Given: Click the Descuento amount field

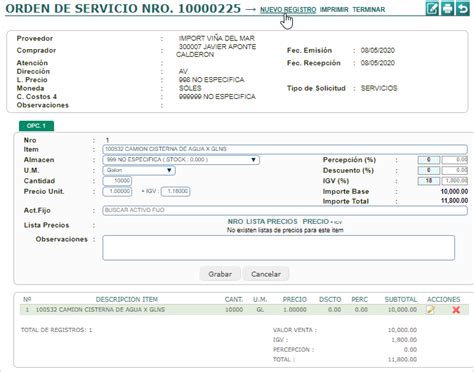Looking at the screenshot, I should [x=455, y=170].
